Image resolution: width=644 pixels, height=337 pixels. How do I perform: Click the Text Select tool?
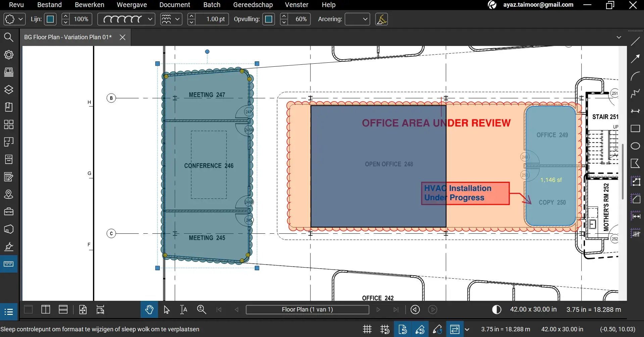(184, 310)
